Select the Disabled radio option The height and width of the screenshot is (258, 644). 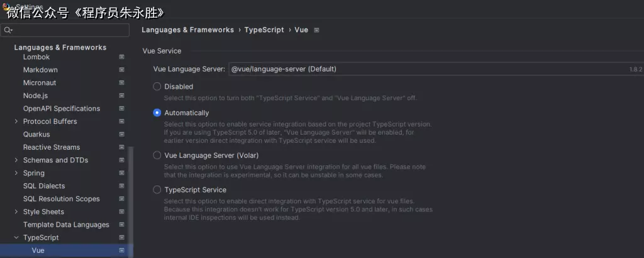(x=157, y=87)
